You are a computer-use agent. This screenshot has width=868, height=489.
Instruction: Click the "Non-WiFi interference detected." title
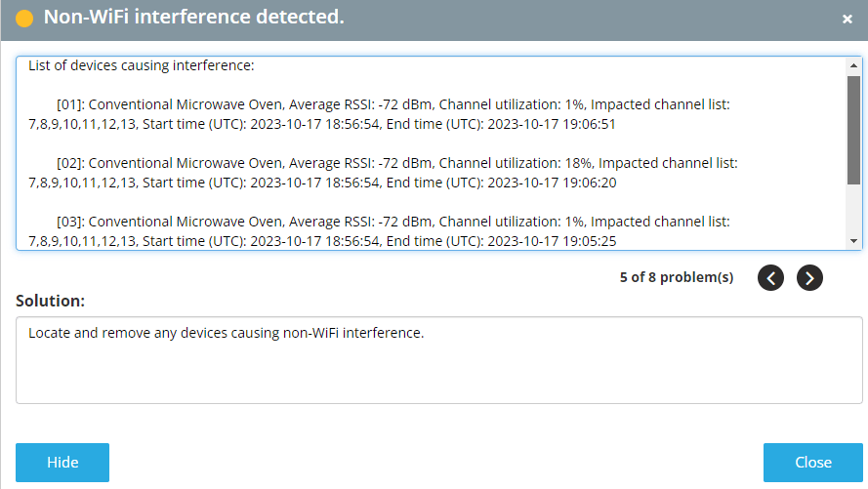(x=193, y=18)
